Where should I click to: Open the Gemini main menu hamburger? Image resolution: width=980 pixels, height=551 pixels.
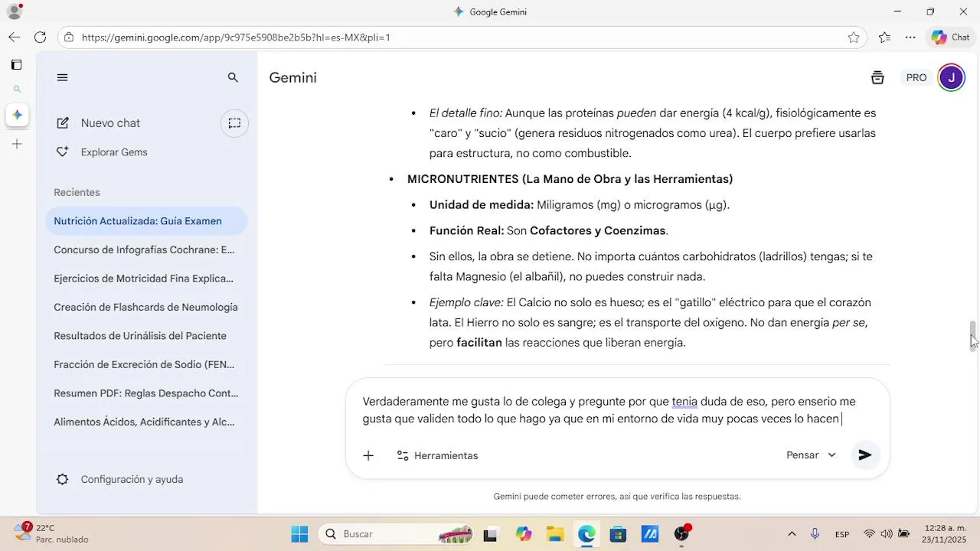click(63, 77)
